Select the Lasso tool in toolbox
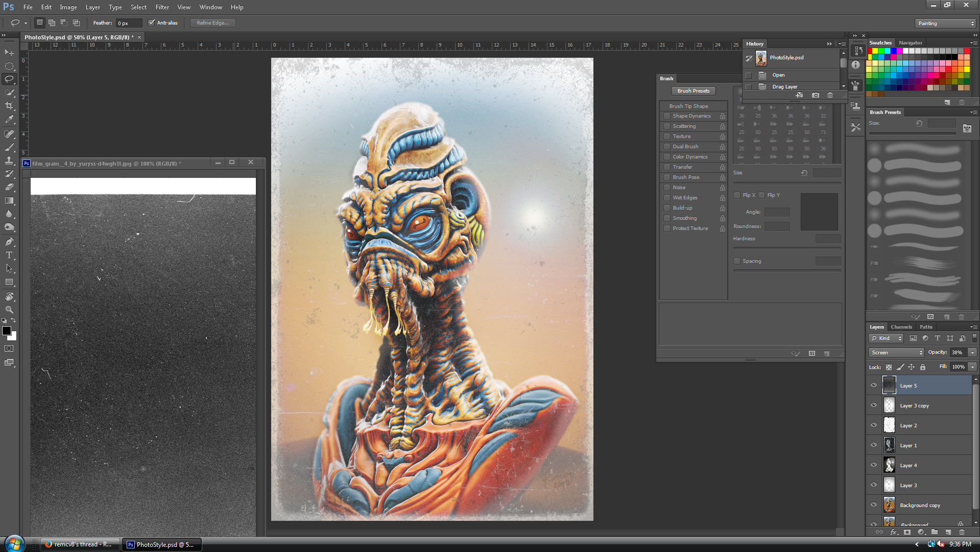Image resolution: width=980 pixels, height=552 pixels. 9,79
